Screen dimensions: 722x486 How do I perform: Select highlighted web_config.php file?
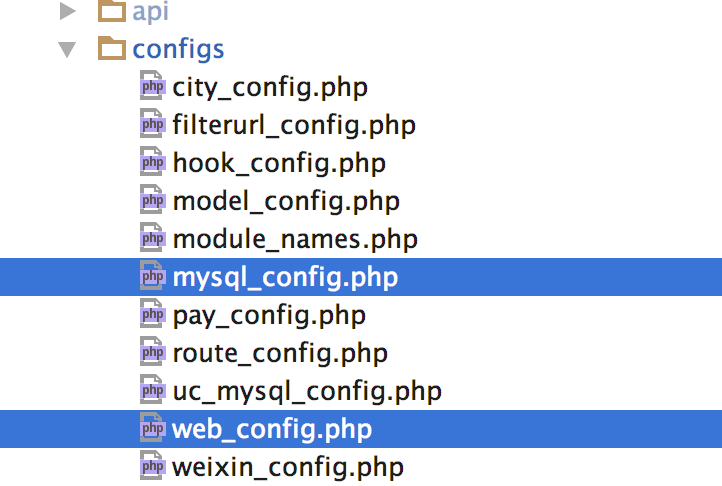coord(272,429)
